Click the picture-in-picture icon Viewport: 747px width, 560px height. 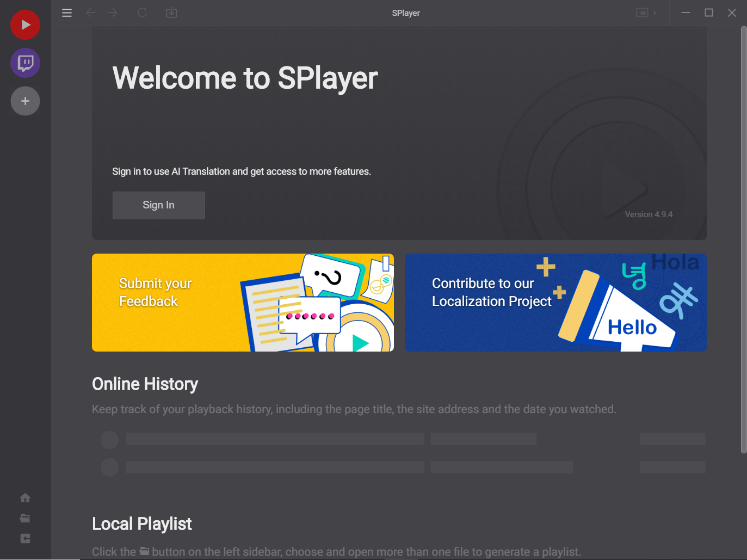tap(643, 13)
